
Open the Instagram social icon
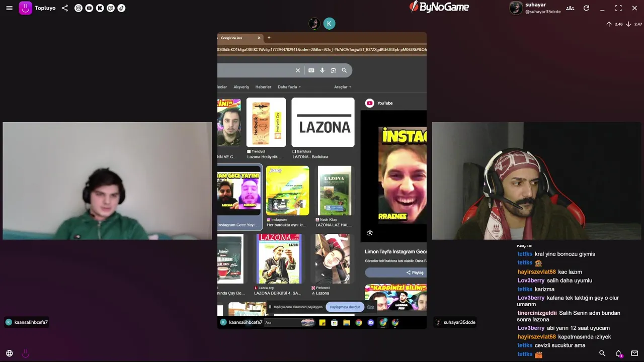pyautogui.click(x=78, y=8)
